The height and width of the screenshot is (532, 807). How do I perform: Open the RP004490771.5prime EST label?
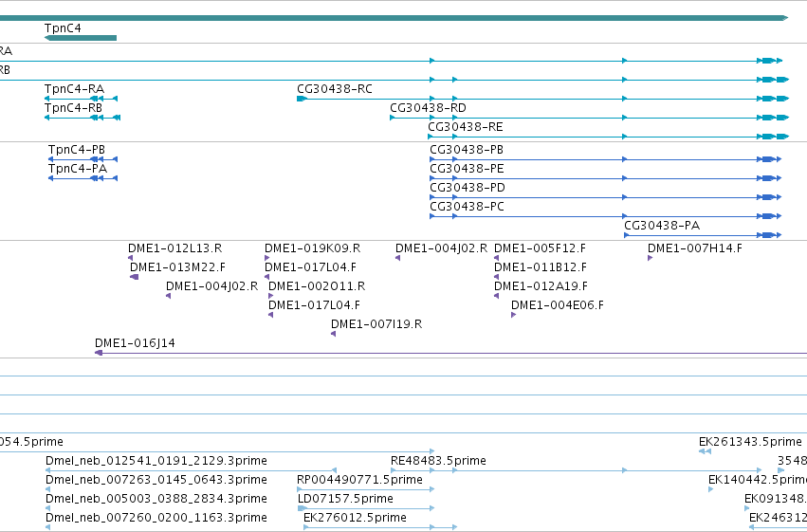(x=359, y=480)
